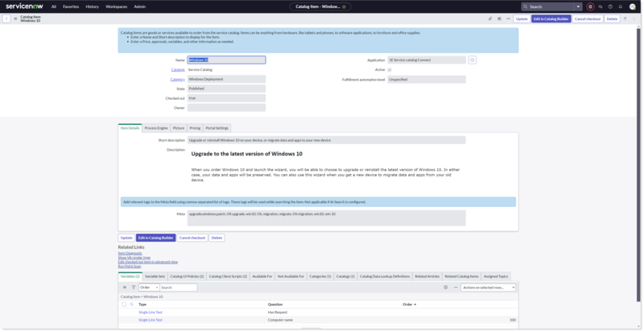
Task: Click Cancel checkout in the top header
Action: [x=588, y=19]
